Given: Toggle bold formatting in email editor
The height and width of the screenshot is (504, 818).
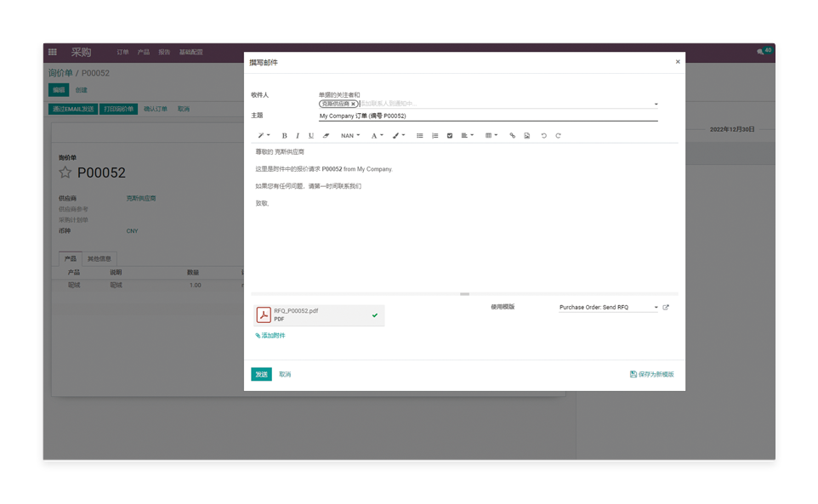Looking at the screenshot, I should (x=284, y=136).
